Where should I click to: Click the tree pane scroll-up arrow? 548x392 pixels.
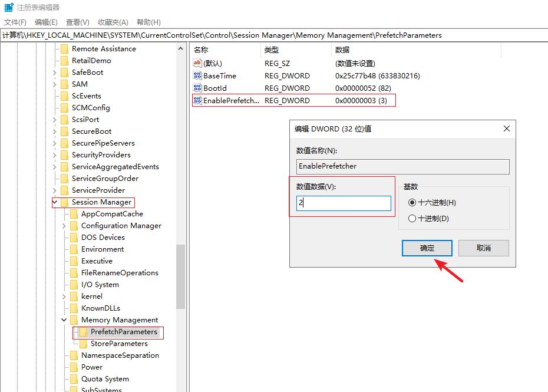click(180, 48)
